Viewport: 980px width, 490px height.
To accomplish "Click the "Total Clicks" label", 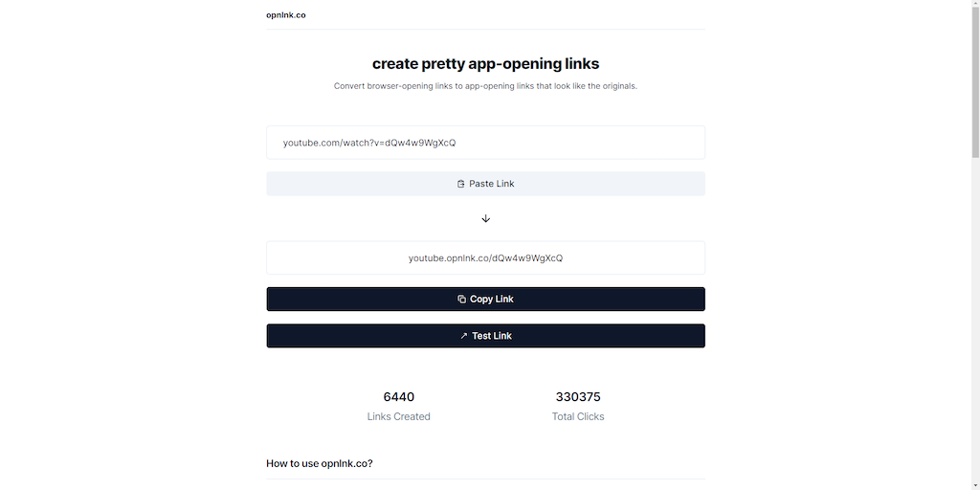I will [578, 417].
